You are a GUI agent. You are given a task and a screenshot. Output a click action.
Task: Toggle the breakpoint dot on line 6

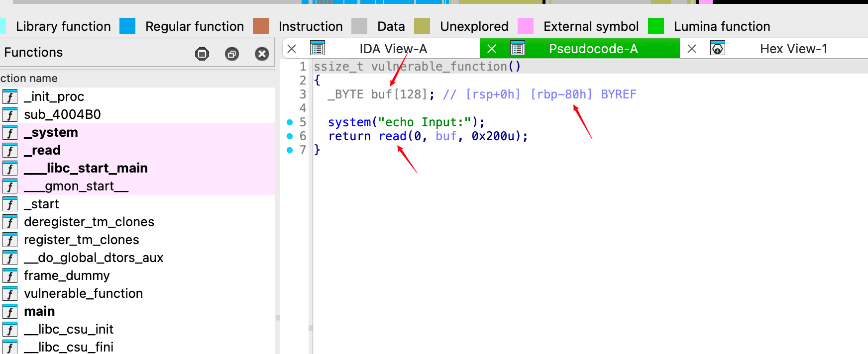[x=290, y=136]
